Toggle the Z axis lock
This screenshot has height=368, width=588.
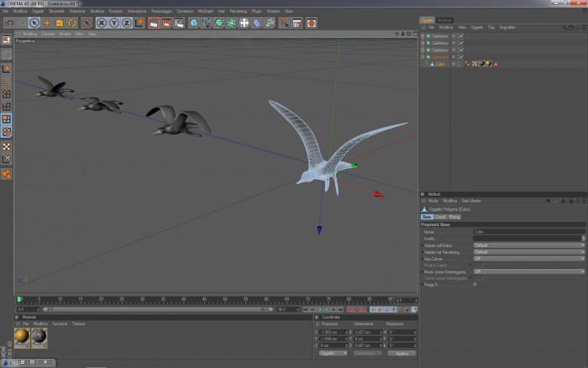tap(127, 23)
